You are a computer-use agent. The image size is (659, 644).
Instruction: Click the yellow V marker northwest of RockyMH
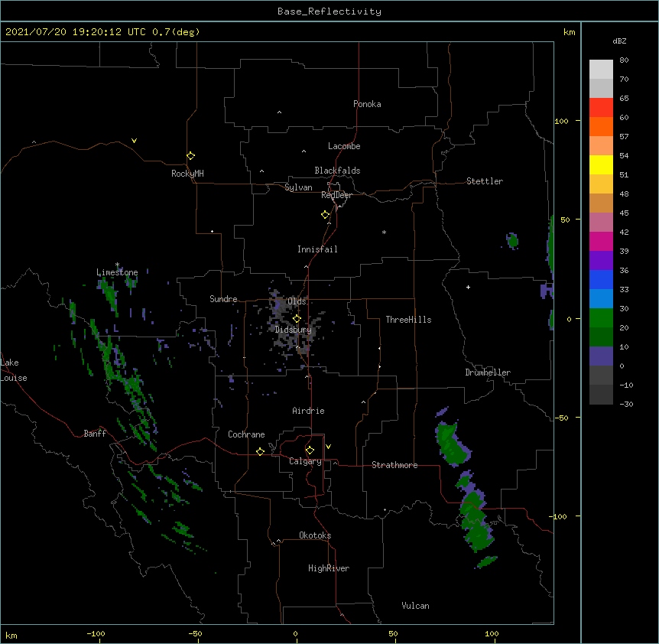click(x=134, y=141)
